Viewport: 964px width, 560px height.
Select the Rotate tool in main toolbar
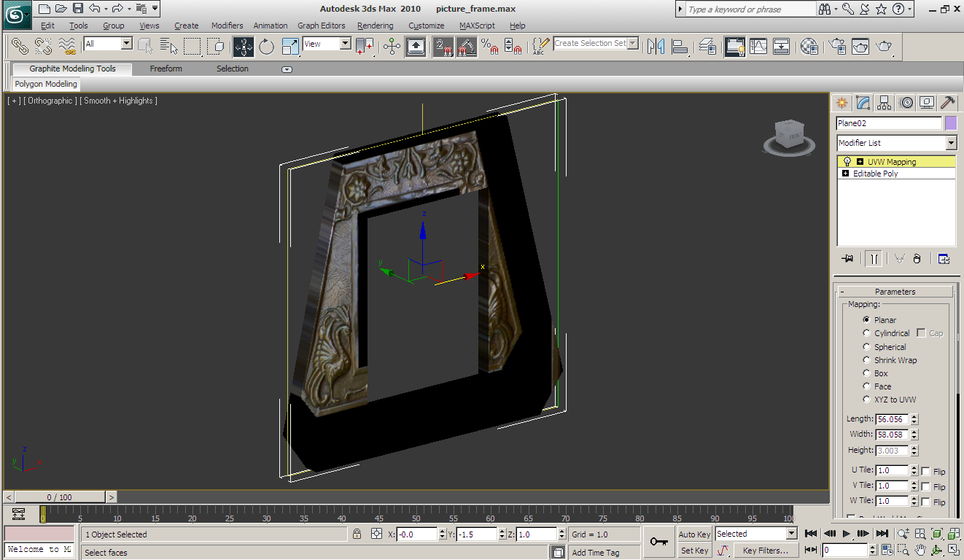[x=266, y=47]
